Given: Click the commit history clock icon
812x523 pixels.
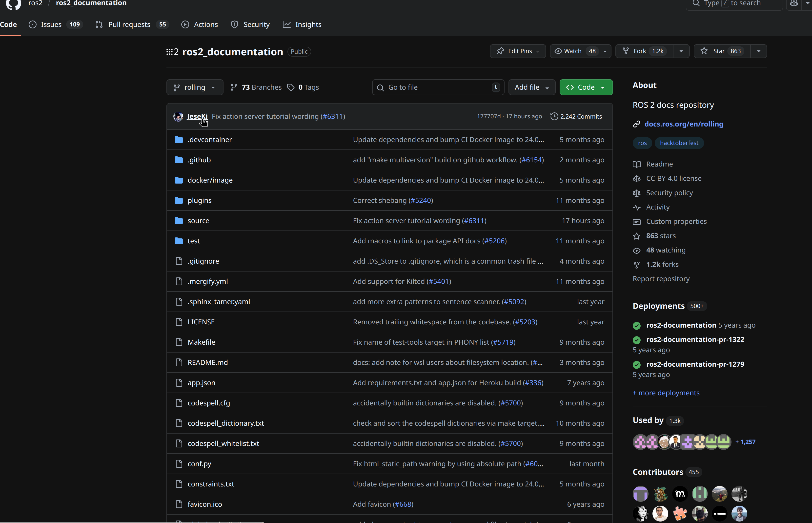Looking at the screenshot, I should tap(554, 117).
